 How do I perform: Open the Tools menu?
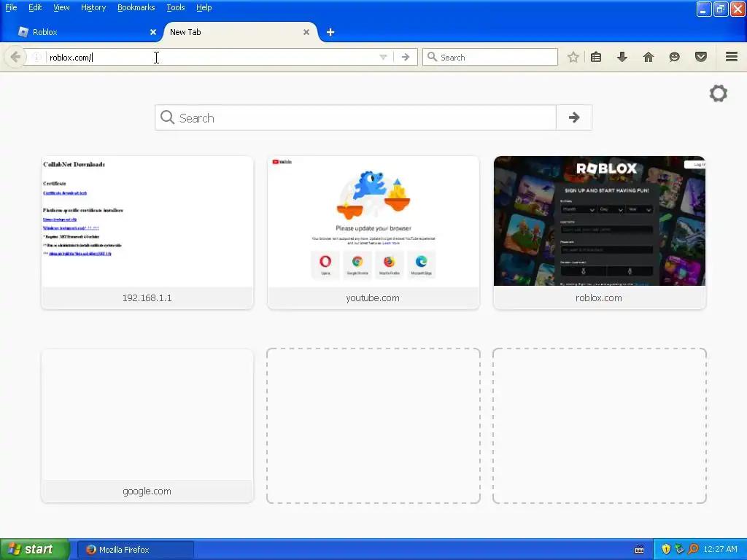[x=176, y=7]
